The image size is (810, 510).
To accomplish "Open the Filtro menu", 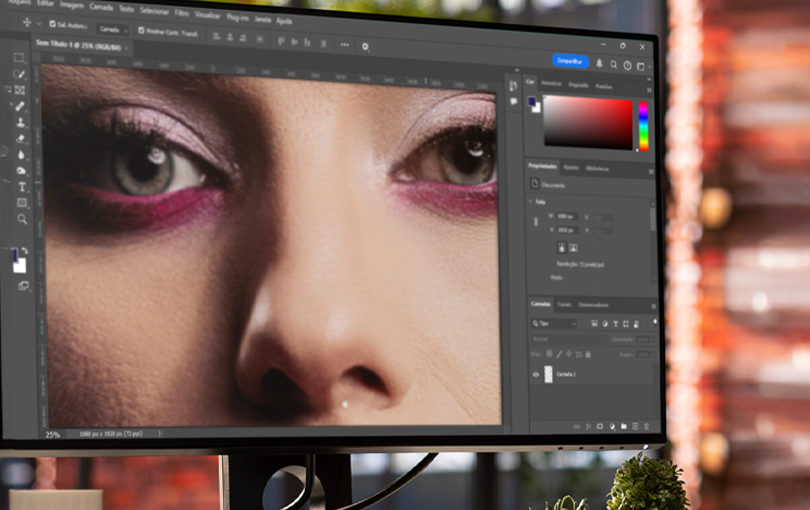I will [181, 14].
